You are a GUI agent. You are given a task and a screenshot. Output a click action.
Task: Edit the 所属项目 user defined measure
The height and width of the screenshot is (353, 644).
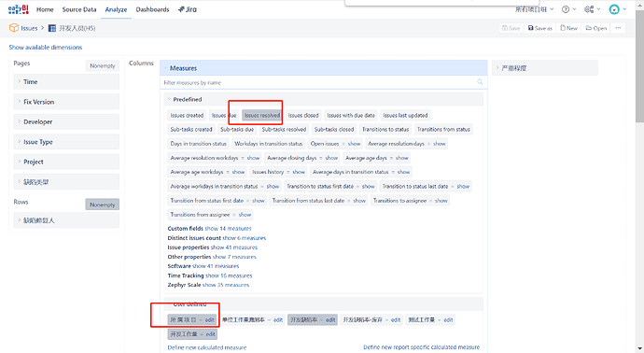(209, 320)
